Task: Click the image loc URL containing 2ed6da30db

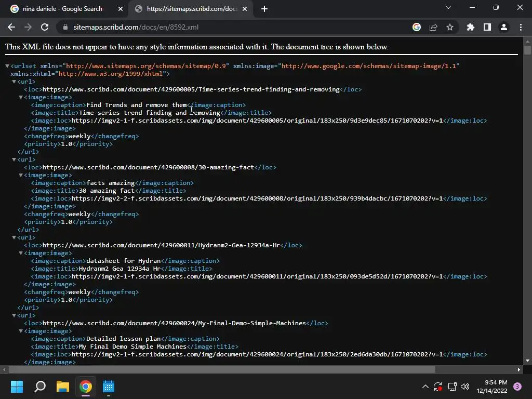Action: pyautogui.click(x=257, y=354)
